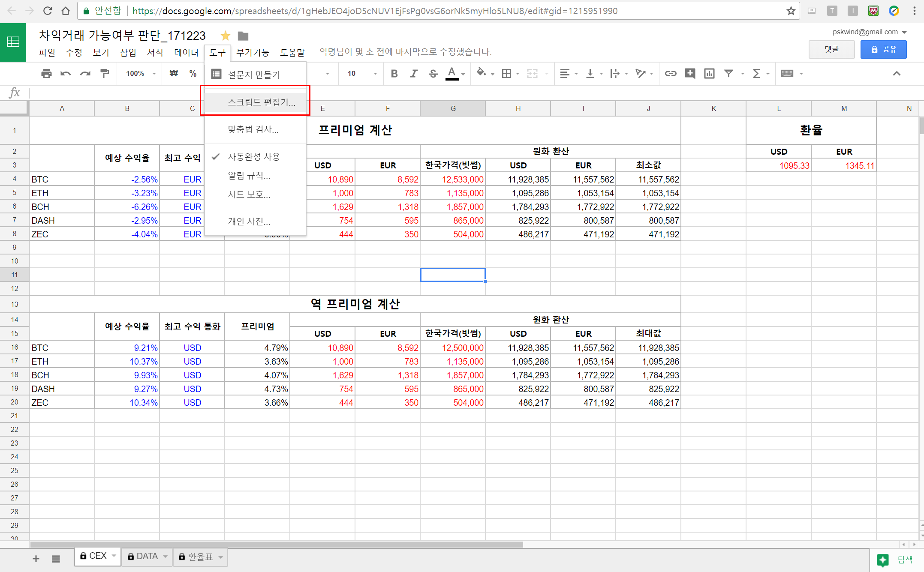Open the 파일 menu

47,52
